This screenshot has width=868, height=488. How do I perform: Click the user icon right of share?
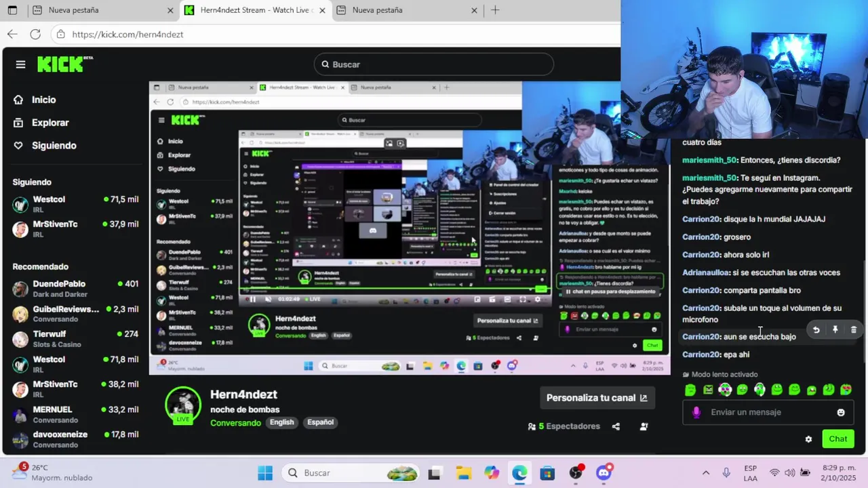tap(644, 426)
